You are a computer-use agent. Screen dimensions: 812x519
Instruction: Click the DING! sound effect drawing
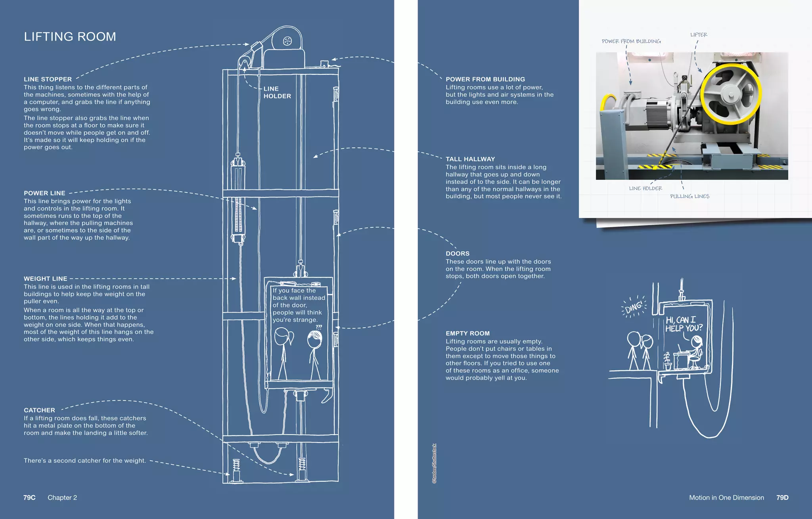[634, 307]
